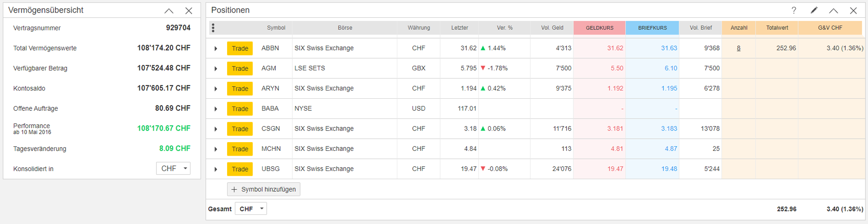Expand the BABA row details
Screen dimensions: 868x224
(x=216, y=109)
